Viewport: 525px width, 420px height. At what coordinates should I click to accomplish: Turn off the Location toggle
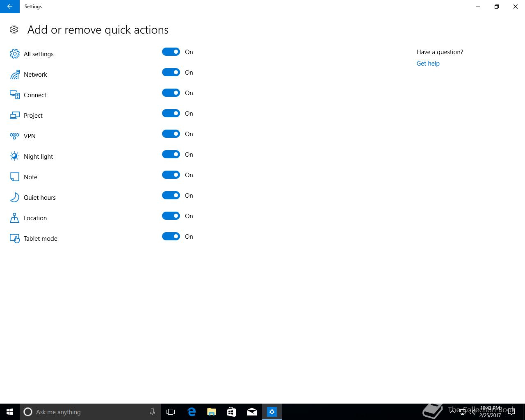[x=171, y=216]
